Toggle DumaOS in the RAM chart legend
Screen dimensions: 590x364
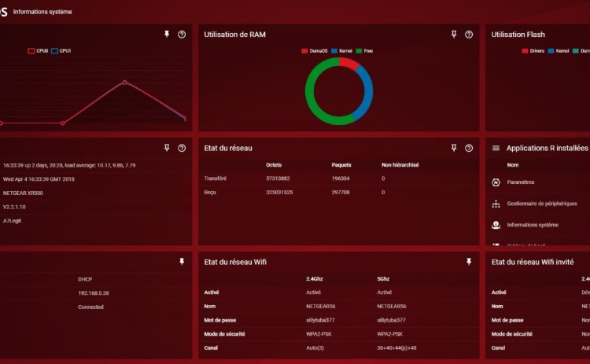click(314, 51)
